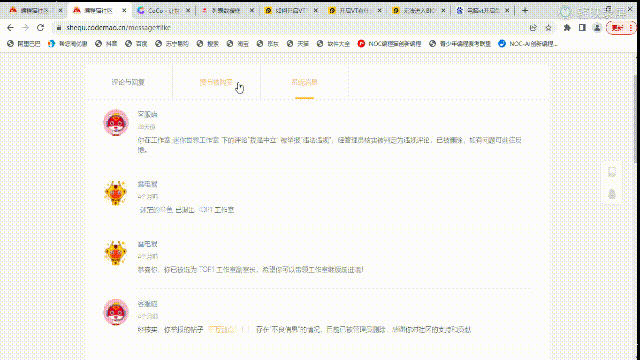Open a new browser tab

tap(525, 10)
